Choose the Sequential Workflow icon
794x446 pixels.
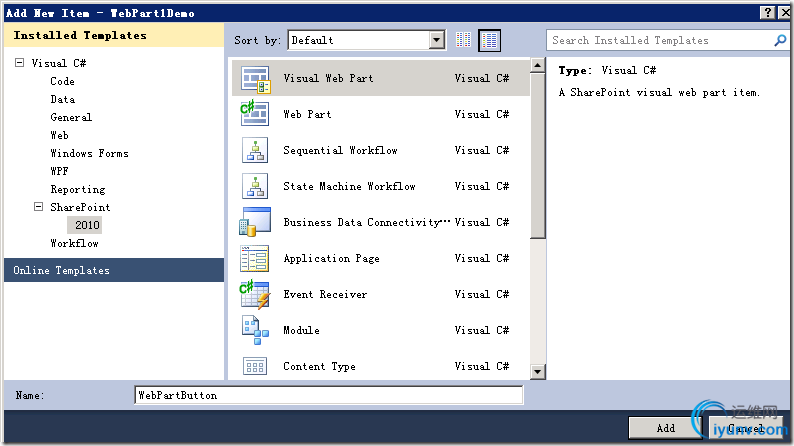point(255,150)
